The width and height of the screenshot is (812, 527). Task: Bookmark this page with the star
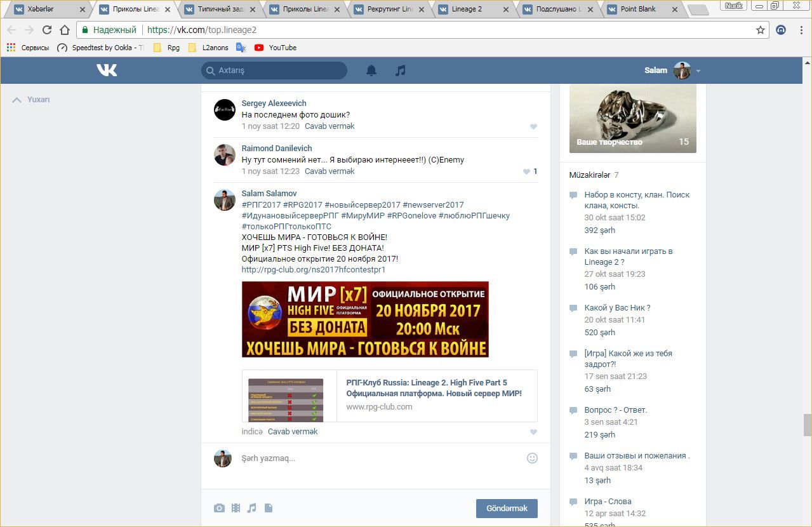coord(761,30)
